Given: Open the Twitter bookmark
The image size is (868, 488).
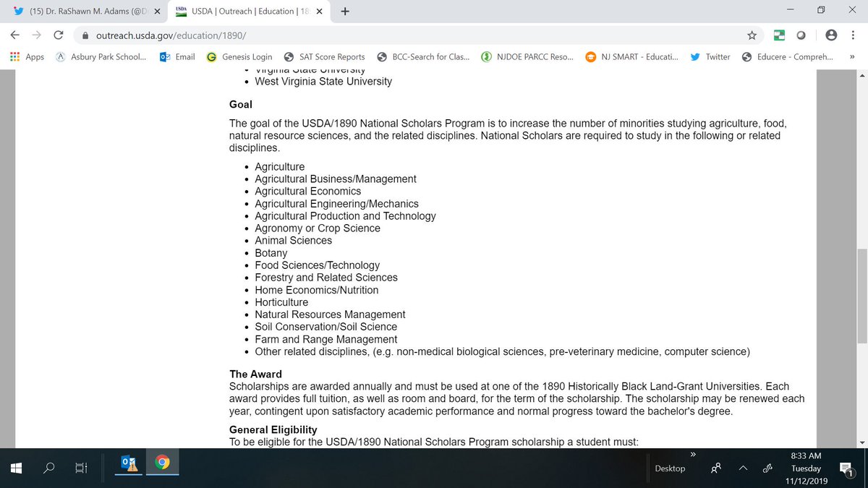Looking at the screenshot, I should [x=710, y=56].
